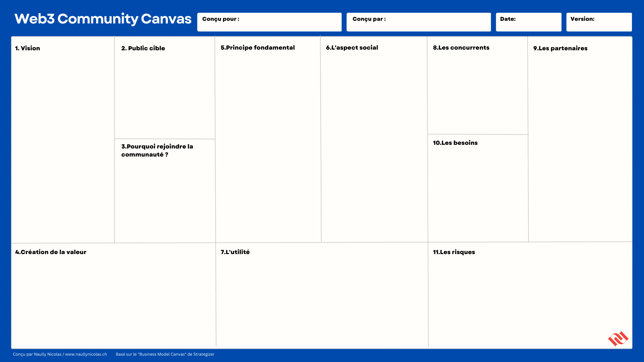
Task: Select the '7.L'utilité' heading
Action: pos(235,252)
